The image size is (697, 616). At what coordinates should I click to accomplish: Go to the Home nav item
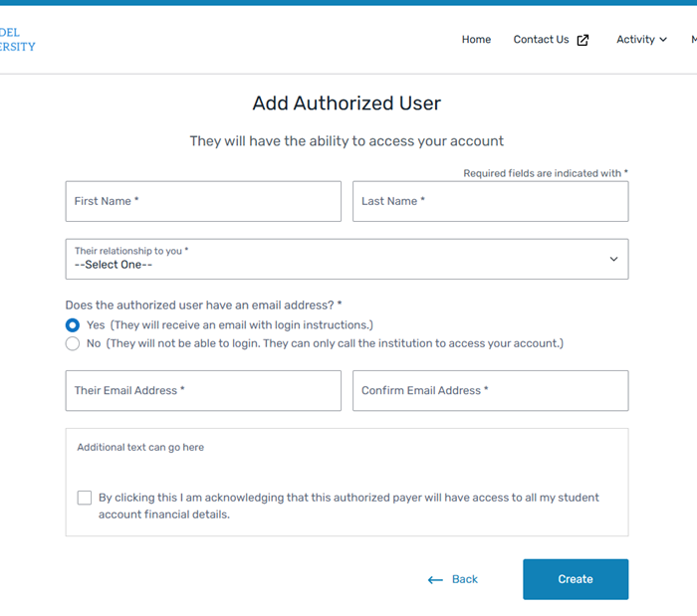click(476, 40)
